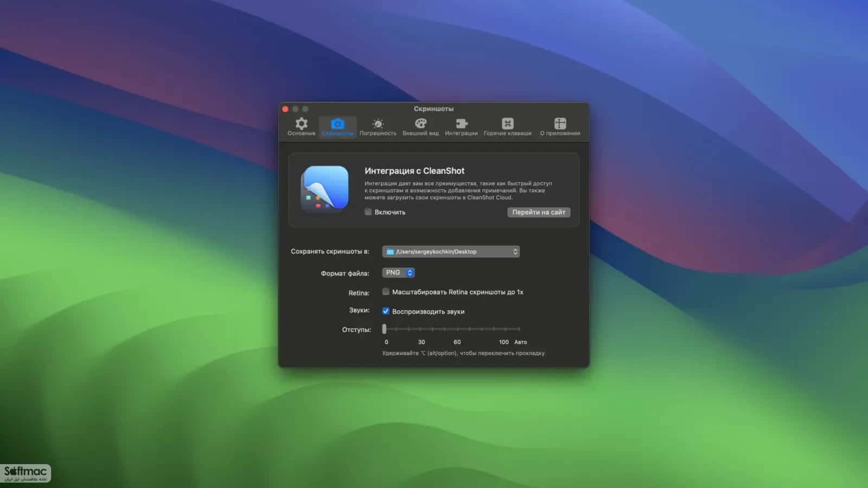Click the Отступы slider handle at 0

pos(384,329)
